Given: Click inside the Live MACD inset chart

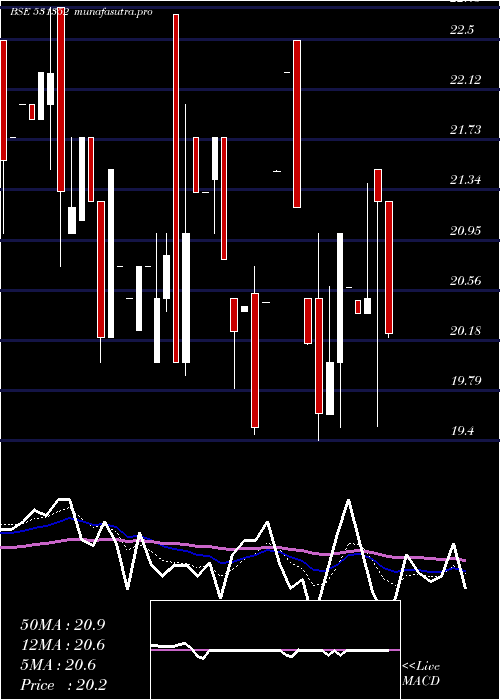Looking at the screenshot, I should click(275, 650).
